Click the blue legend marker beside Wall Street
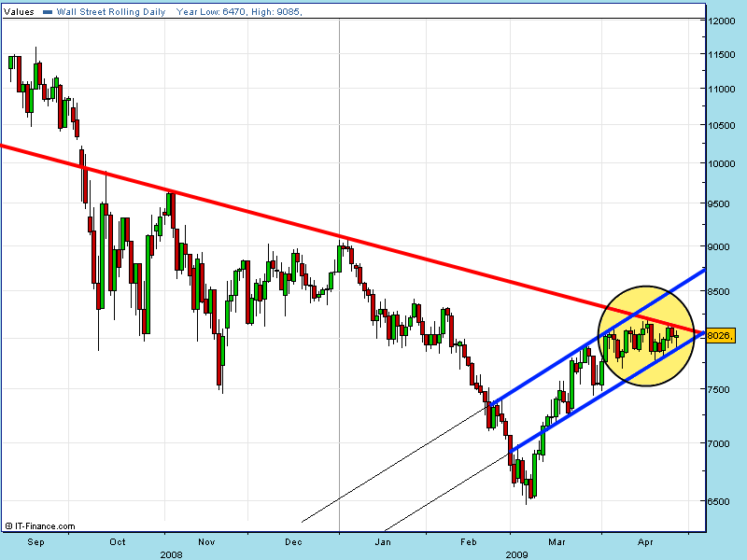Image resolution: width=747 pixels, height=560 pixels. click(49, 10)
